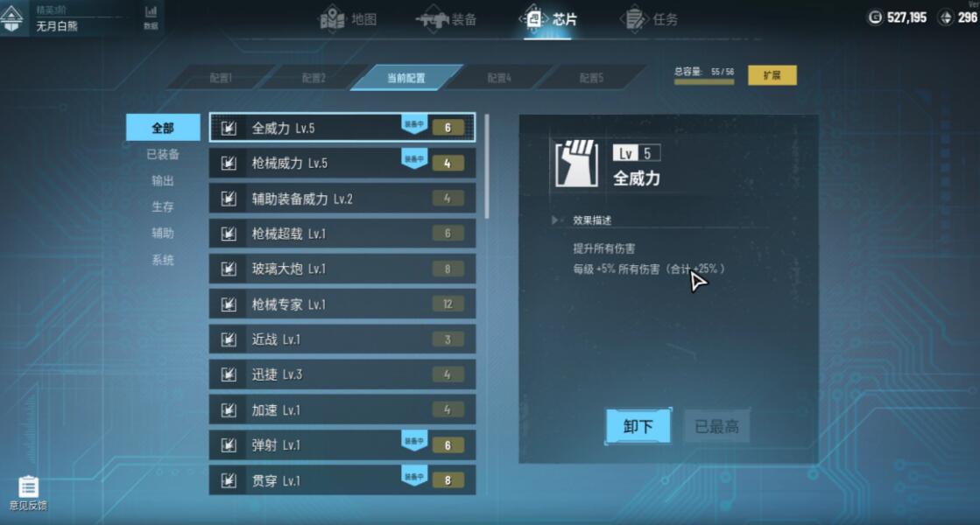Expand the 效果描述 disclosure triangle
Screen dimensions: 980x525
tap(555, 220)
